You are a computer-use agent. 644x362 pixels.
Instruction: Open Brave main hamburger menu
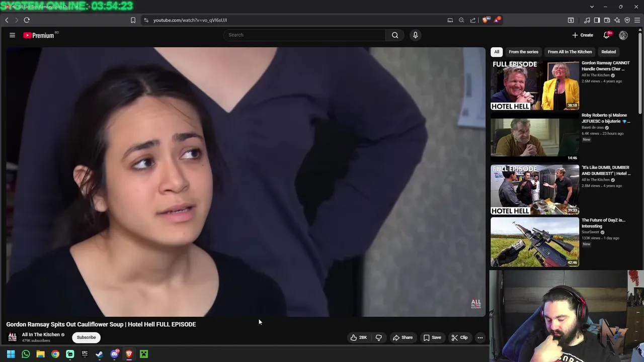pyautogui.click(x=637, y=20)
